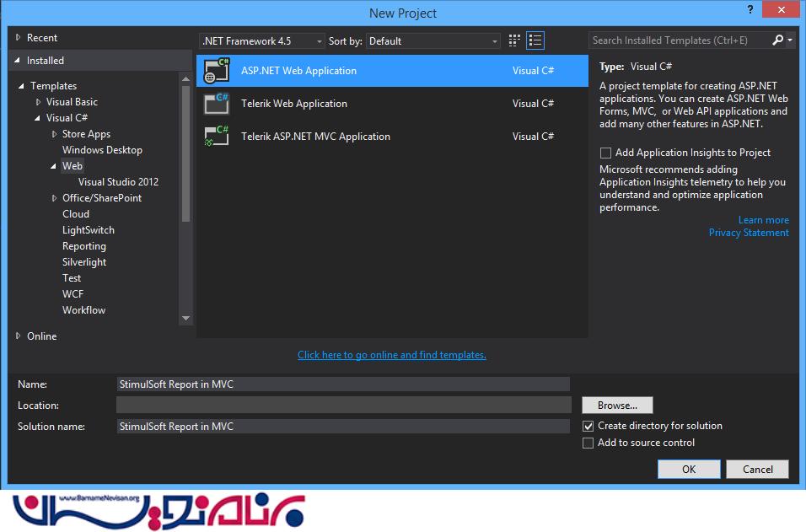Click the help question mark icon
806x532 pixels.
click(749, 9)
